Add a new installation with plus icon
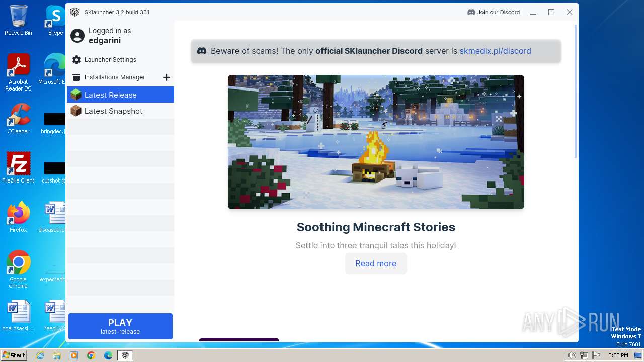This screenshot has height=362, width=644. (167, 77)
